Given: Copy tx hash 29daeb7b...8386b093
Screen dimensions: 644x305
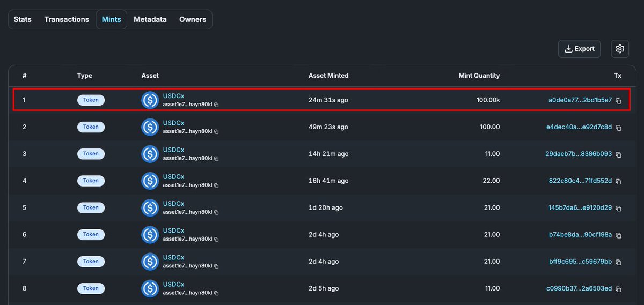Looking at the screenshot, I should pos(618,154).
